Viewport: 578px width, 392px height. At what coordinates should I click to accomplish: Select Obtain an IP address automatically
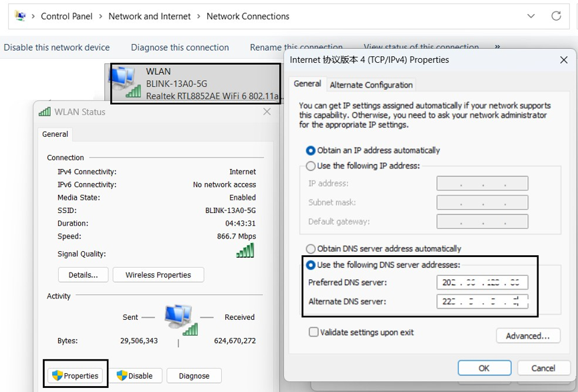click(373, 150)
